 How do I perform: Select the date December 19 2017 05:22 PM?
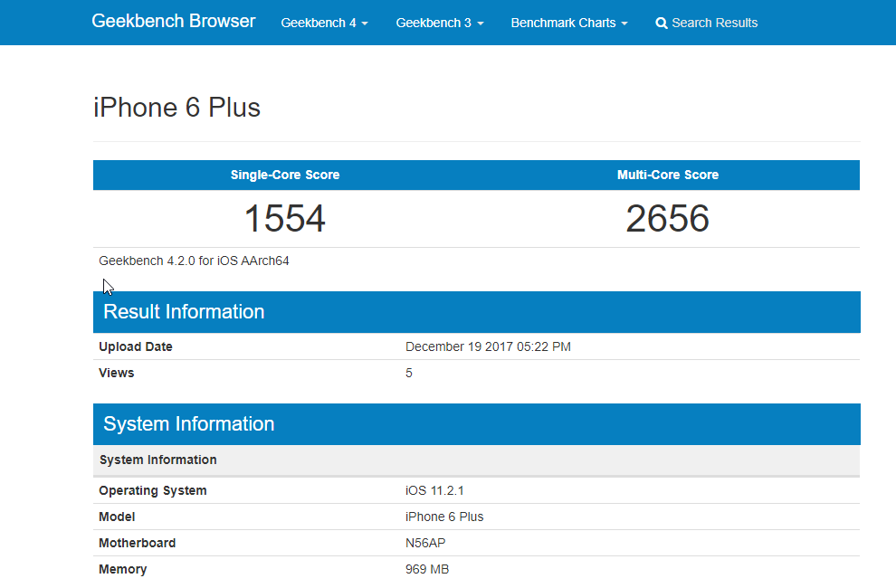coord(488,346)
